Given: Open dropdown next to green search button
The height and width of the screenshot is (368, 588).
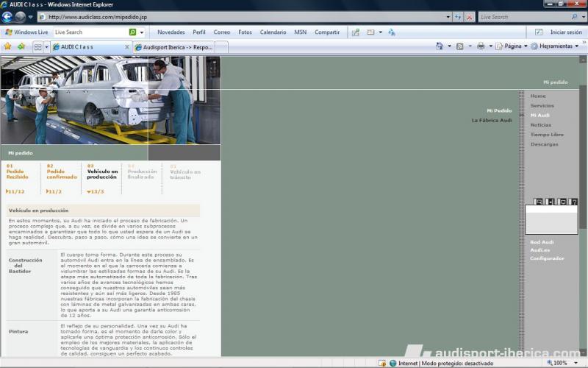Looking at the screenshot, I should coord(142,32).
